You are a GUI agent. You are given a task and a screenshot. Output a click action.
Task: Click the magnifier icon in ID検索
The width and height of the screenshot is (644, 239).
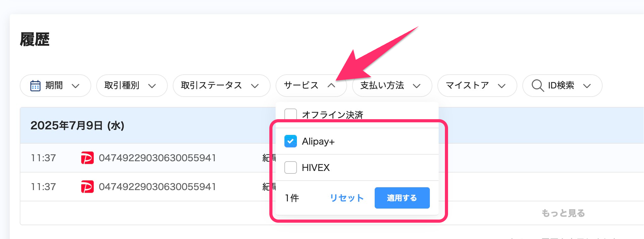coord(537,86)
